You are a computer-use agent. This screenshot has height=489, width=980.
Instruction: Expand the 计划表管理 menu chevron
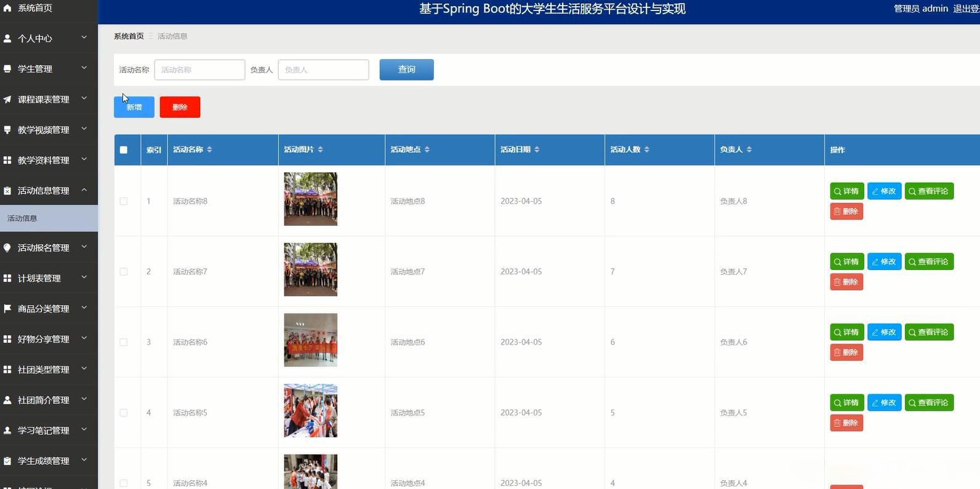coord(84,277)
